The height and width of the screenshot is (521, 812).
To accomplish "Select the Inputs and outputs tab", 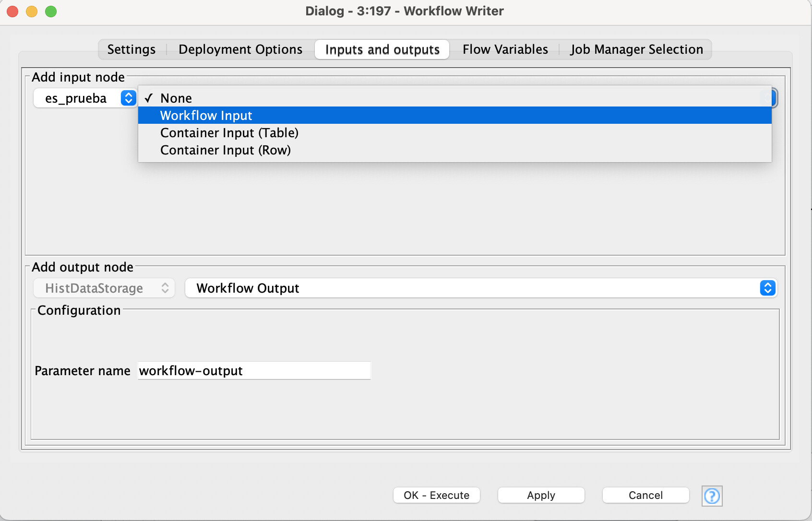I will [382, 49].
